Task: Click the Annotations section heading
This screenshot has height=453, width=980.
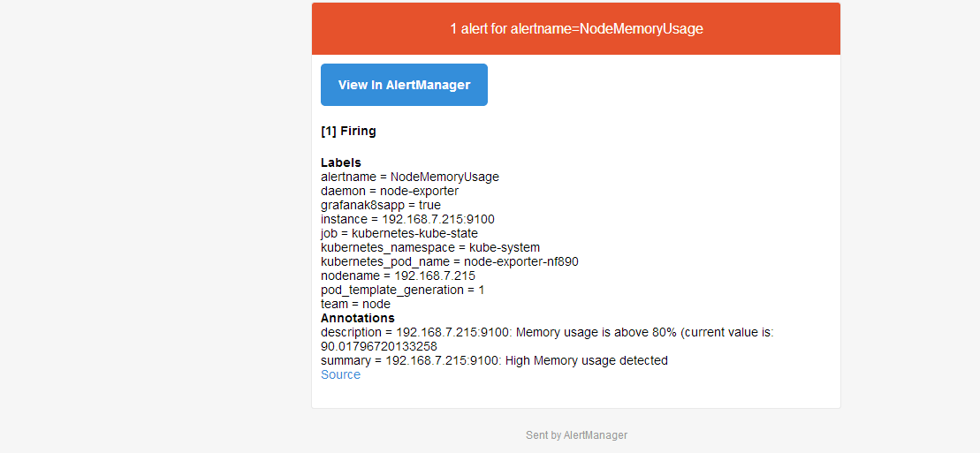Action: click(x=358, y=318)
